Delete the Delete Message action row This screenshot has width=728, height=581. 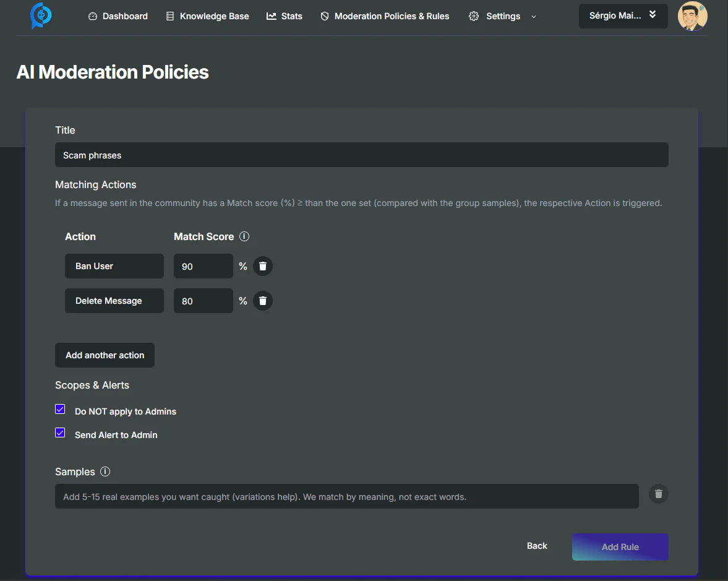262,301
